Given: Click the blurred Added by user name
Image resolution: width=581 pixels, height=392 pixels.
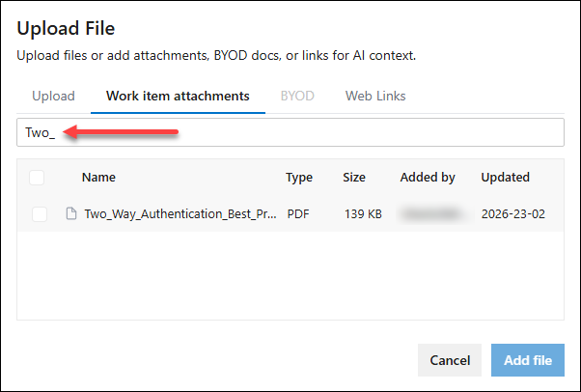Looking at the screenshot, I should [432, 214].
